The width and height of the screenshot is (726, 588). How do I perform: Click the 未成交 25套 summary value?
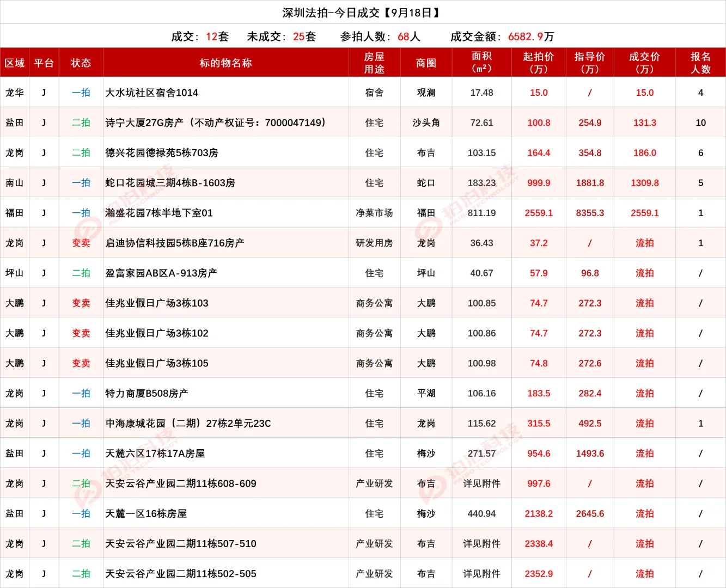[x=282, y=36]
